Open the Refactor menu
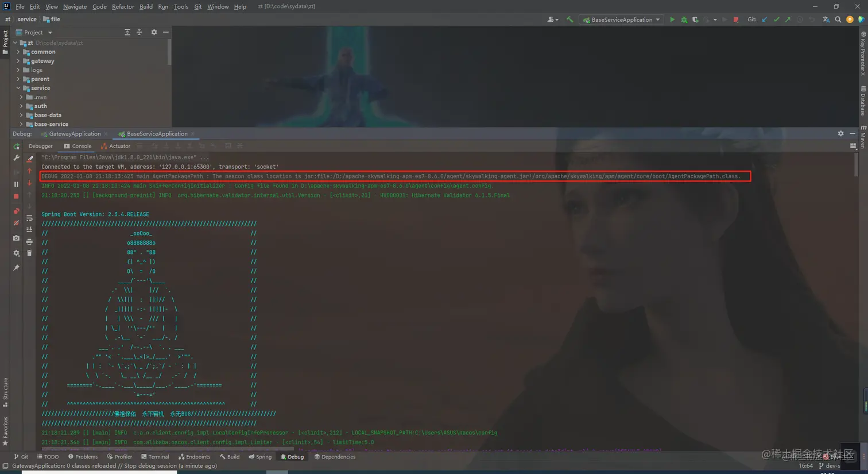 point(123,6)
